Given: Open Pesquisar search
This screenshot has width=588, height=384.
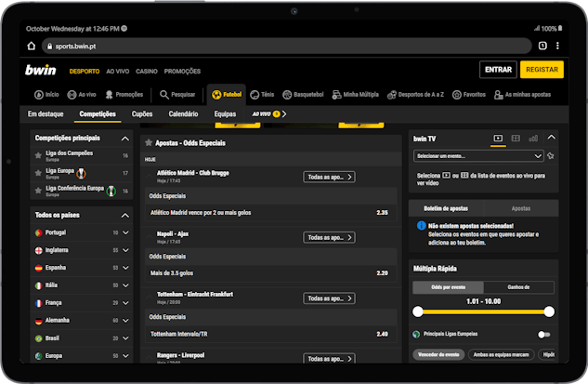Looking at the screenshot, I should point(177,95).
